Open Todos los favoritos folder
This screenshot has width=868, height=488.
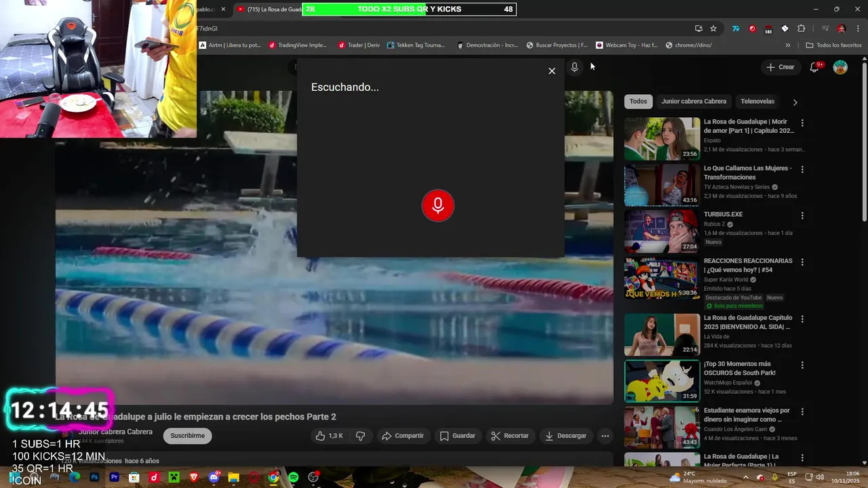[x=833, y=45]
